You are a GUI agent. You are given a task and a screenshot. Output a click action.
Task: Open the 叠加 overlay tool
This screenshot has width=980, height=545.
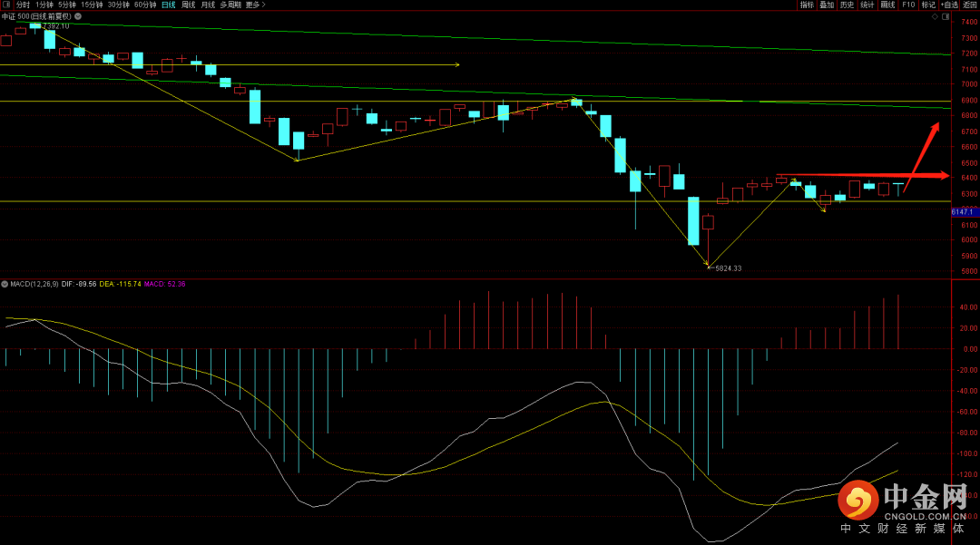pos(827,5)
